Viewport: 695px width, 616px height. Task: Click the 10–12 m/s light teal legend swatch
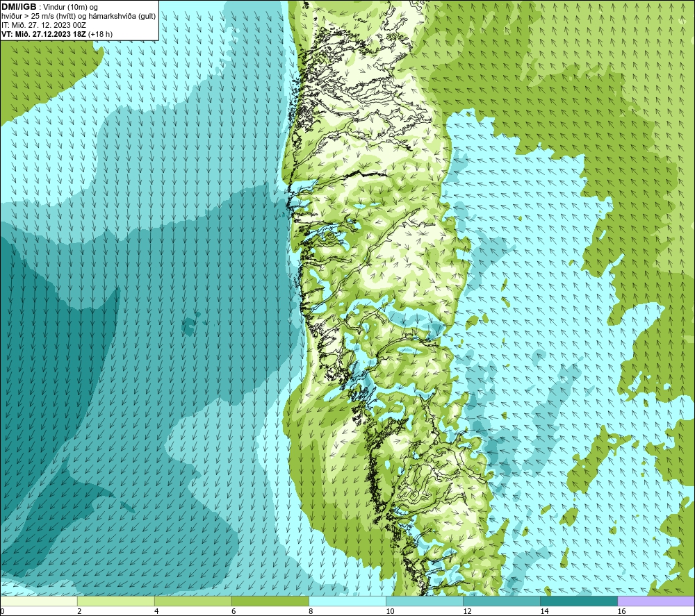click(424, 601)
